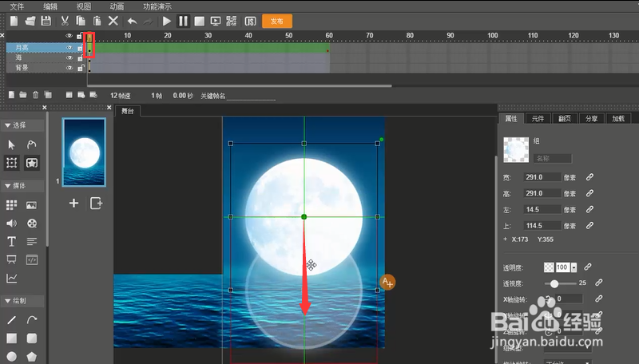Screen dimensions: 639x364
Task: Select the line drawing tool
Action: pyautogui.click(x=11, y=320)
